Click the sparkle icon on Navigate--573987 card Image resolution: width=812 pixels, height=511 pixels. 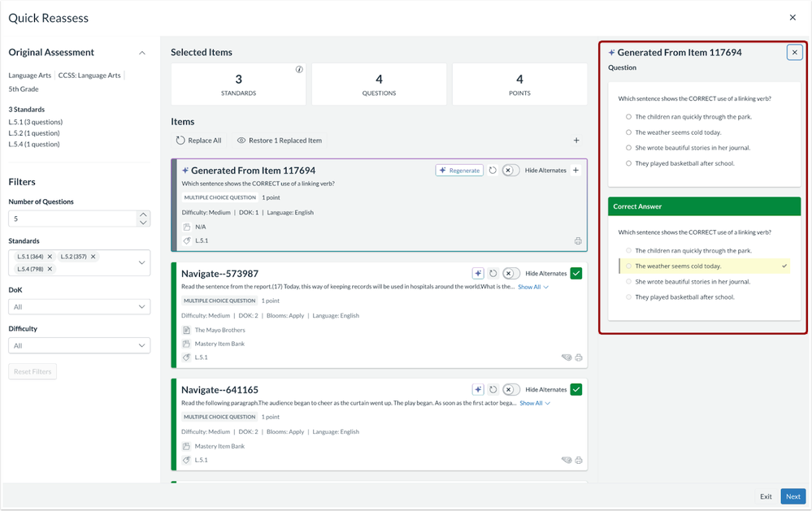pos(479,273)
